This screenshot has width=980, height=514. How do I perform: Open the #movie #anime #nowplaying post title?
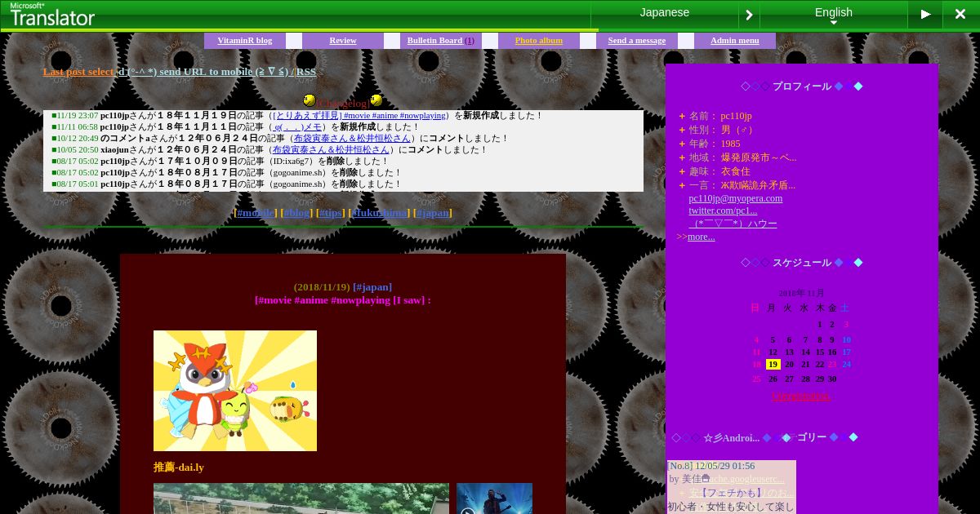tap(343, 300)
